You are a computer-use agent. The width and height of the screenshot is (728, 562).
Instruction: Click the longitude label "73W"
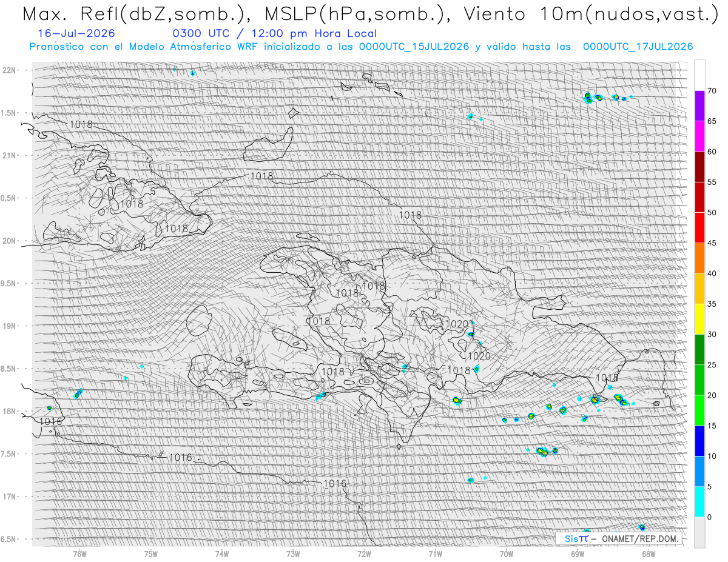pyautogui.click(x=293, y=554)
